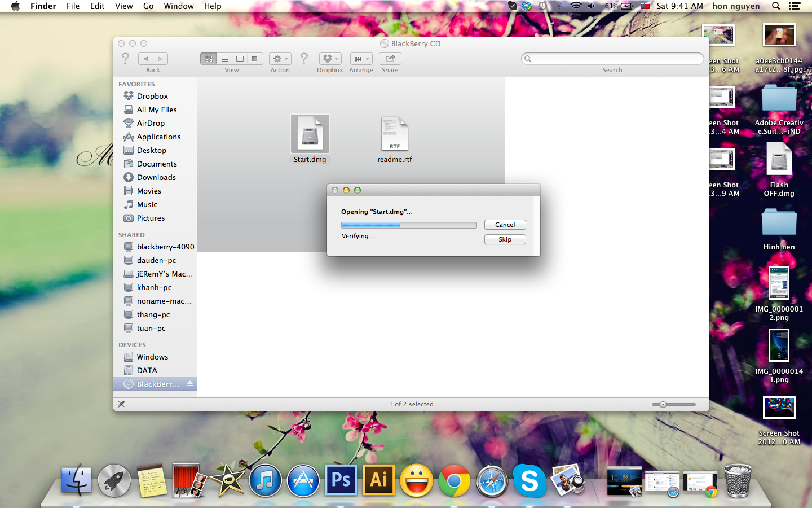Eject the BlackBerry CD volume
The width and height of the screenshot is (812, 508).
click(190, 384)
